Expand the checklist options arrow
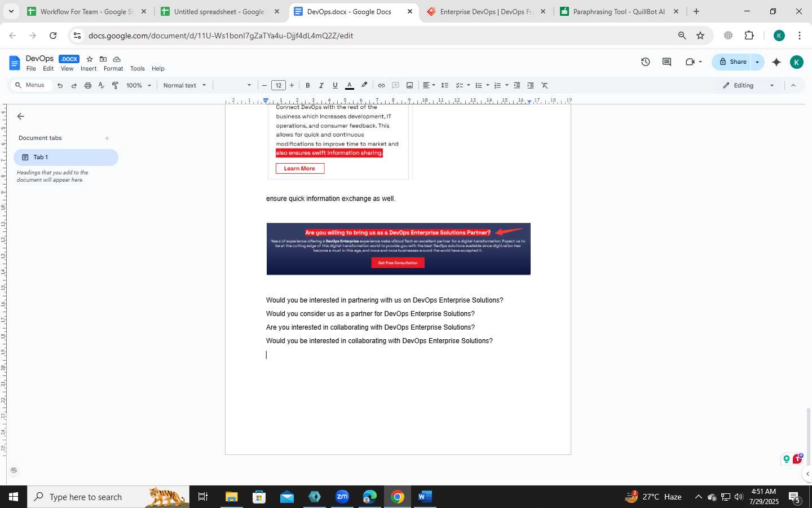 [469, 85]
